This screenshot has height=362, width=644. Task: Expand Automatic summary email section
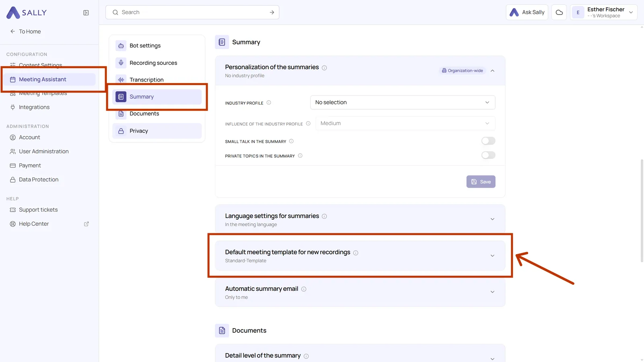pyautogui.click(x=493, y=292)
